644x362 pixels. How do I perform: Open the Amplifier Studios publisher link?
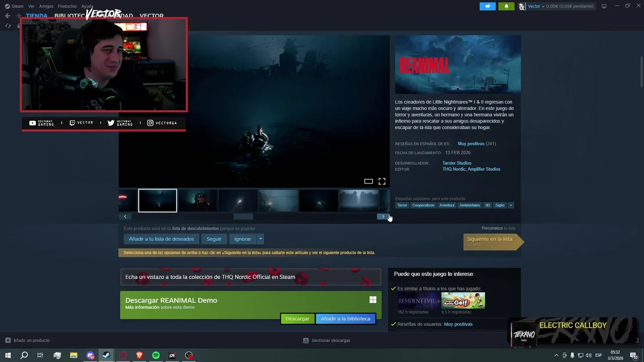484,169
